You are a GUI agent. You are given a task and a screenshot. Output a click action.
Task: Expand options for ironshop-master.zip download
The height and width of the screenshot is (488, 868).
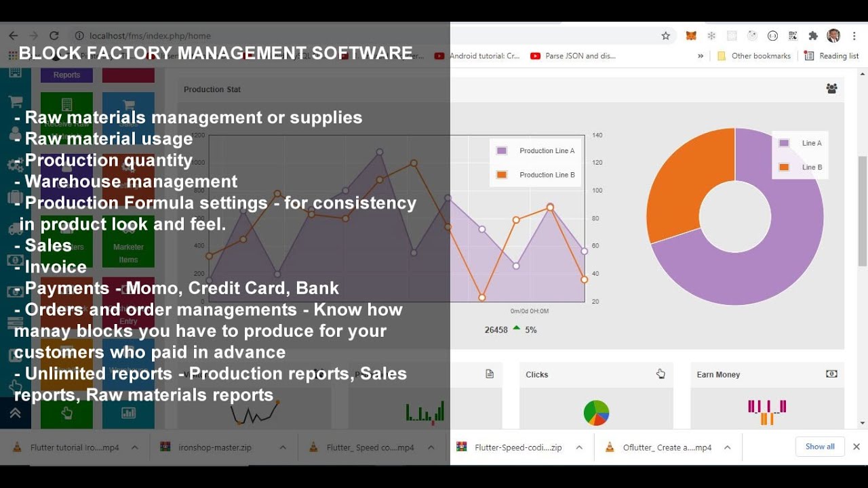click(x=283, y=447)
